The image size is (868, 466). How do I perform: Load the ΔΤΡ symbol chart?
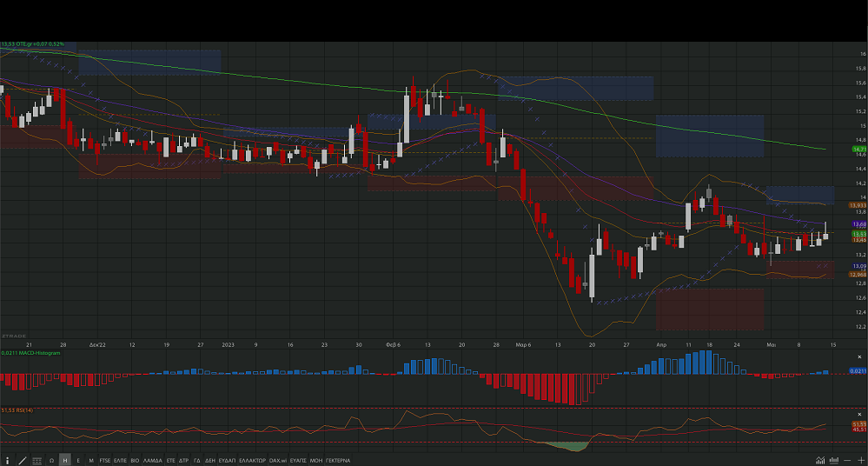[x=184, y=461]
